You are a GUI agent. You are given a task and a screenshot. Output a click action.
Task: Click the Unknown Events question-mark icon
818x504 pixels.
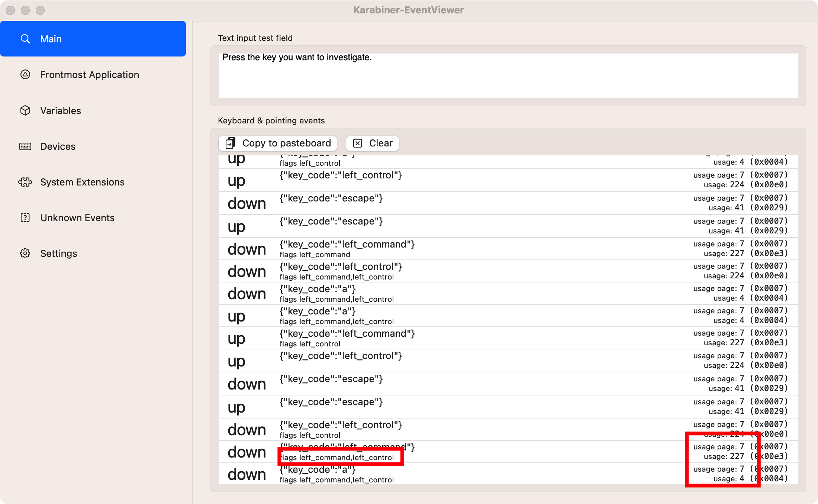click(25, 218)
